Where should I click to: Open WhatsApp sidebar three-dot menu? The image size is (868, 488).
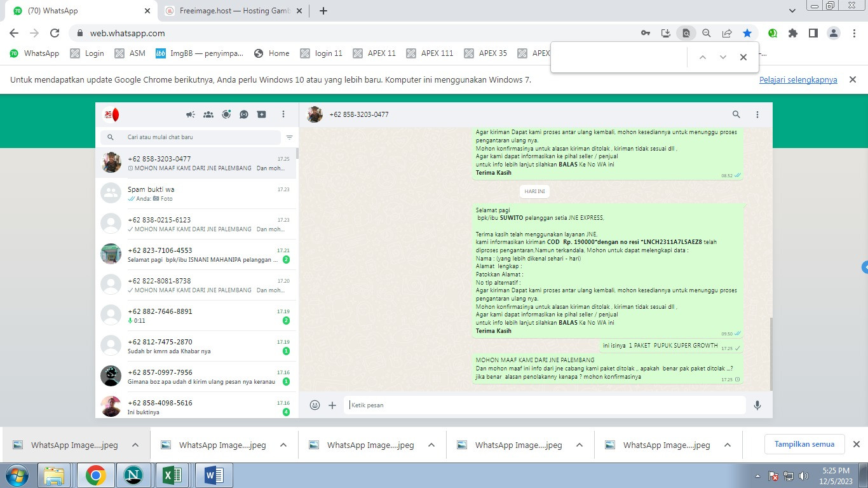click(x=283, y=114)
